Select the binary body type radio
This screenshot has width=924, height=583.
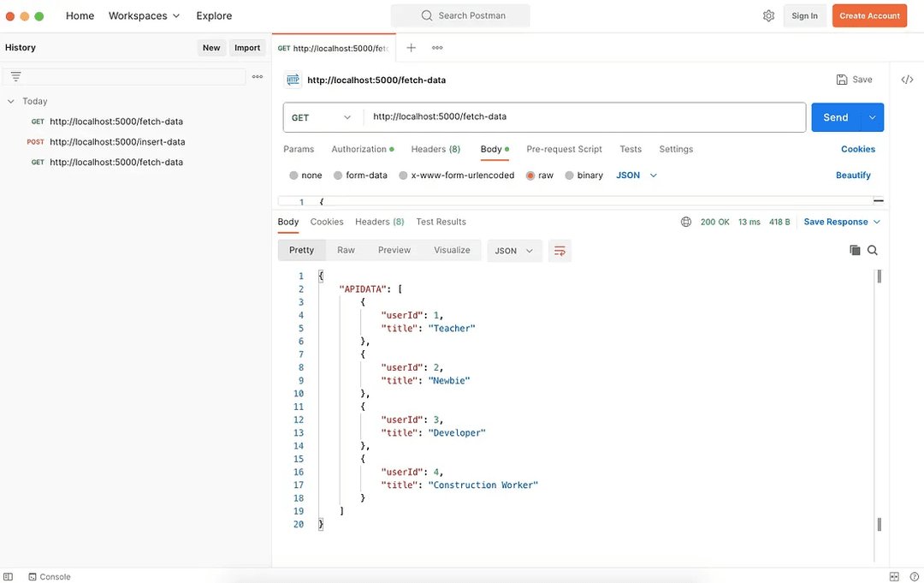[569, 175]
